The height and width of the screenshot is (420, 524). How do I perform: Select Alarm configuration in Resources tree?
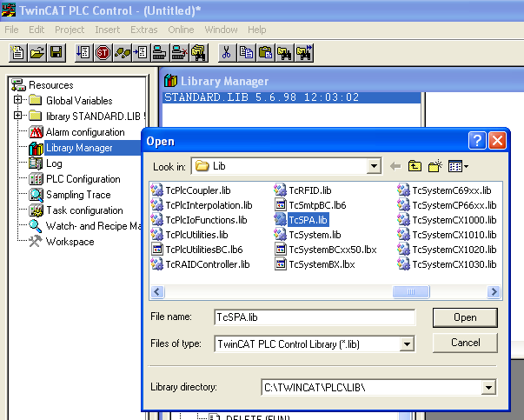[x=85, y=132]
